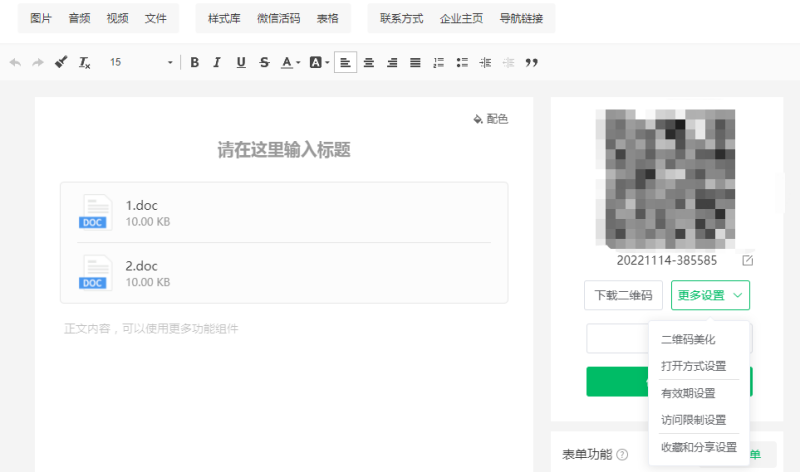Redo the last action
The height and width of the screenshot is (472, 800).
pos(38,62)
